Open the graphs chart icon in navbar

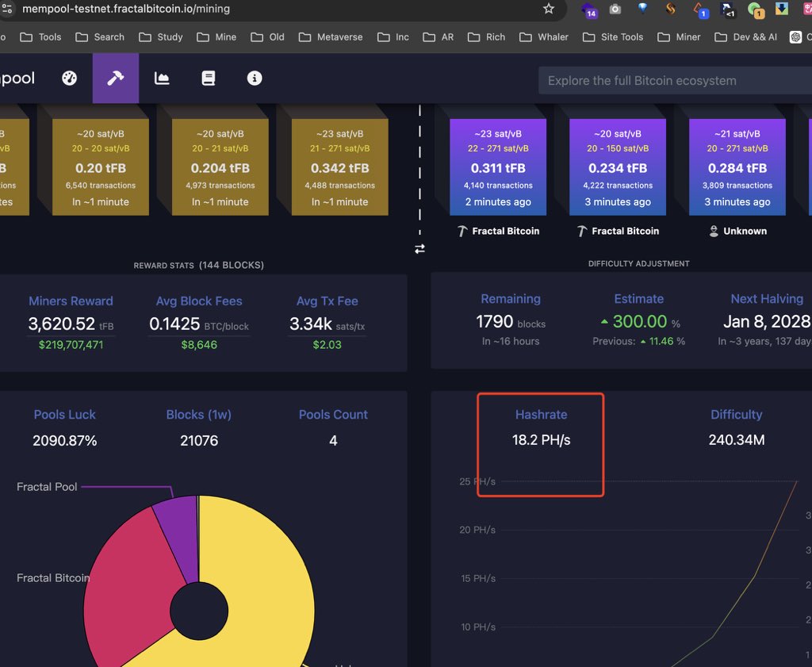162,79
